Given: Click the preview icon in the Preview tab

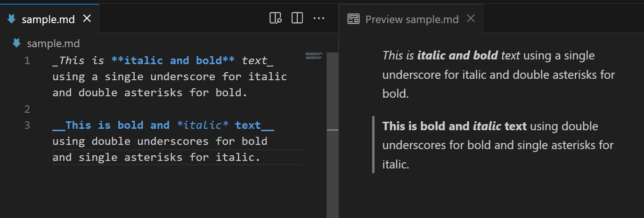Looking at the screenshot, I should [x=353, y=19].
